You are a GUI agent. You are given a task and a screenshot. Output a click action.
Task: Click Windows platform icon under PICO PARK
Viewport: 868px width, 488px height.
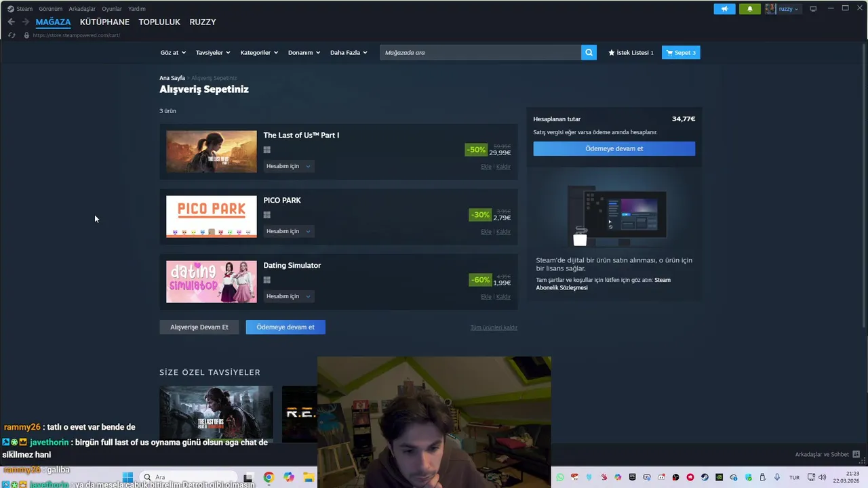coord(267,215)
